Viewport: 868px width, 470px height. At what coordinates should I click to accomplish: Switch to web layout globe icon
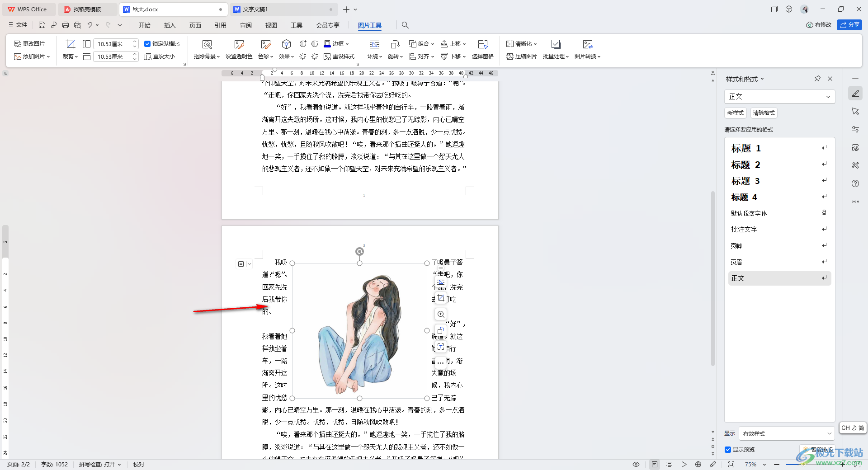698,465
